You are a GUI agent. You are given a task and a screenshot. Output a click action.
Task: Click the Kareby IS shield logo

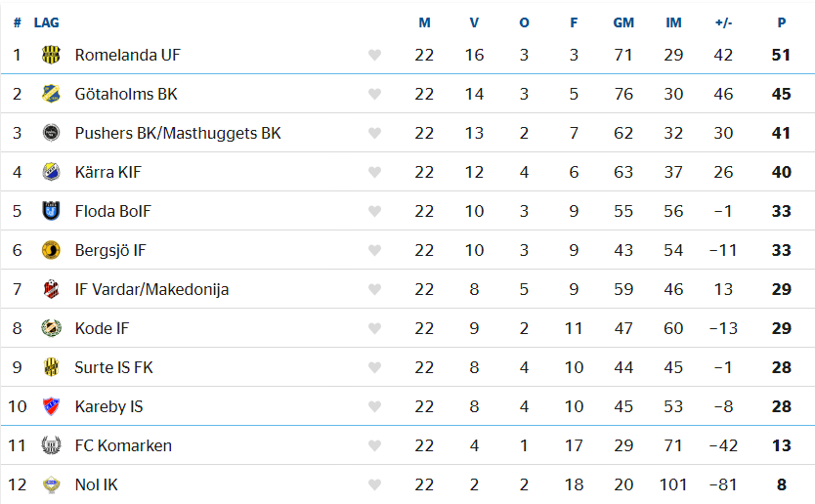pyautogui.click(x=51, y=406)
